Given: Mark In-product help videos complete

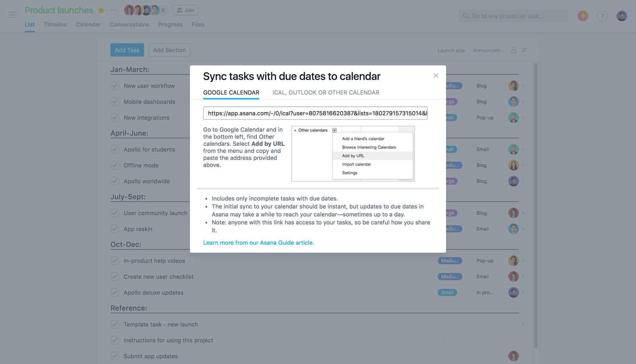Looking at the screenshot, I should coord(115,261).
